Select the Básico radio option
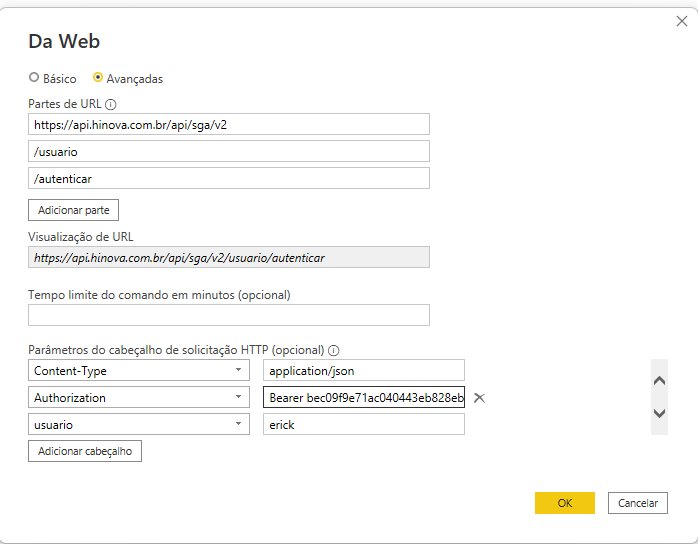This screenshot has height=544, width=698. click(34, 77)
